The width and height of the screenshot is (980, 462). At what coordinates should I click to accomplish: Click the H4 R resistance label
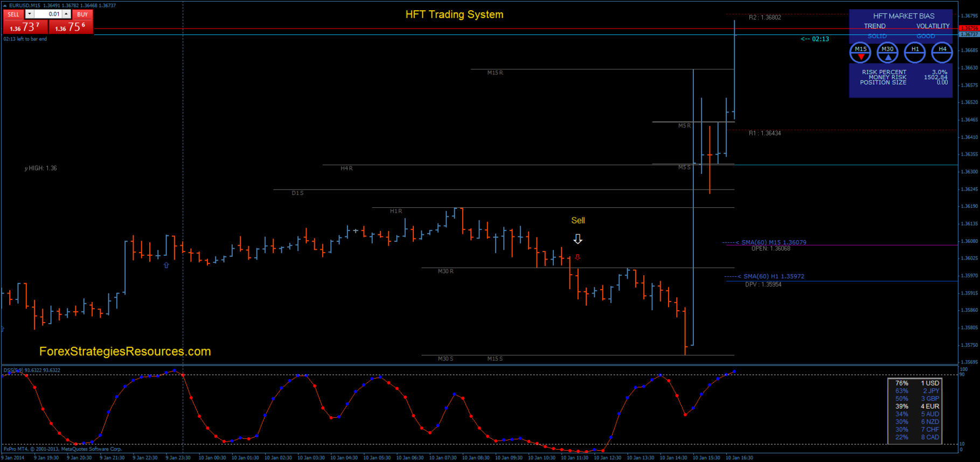346,169
